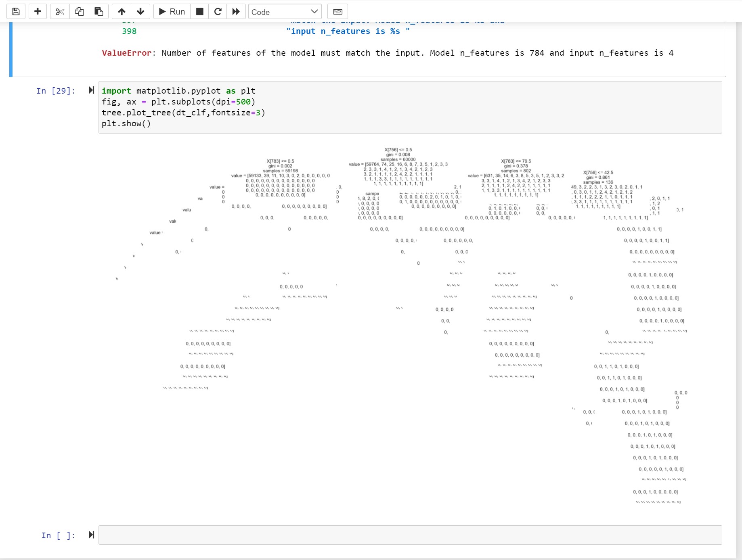Click the ValueError message text in the traceback
The height and width of the screenshot is (560, 742).
point(283,53)
